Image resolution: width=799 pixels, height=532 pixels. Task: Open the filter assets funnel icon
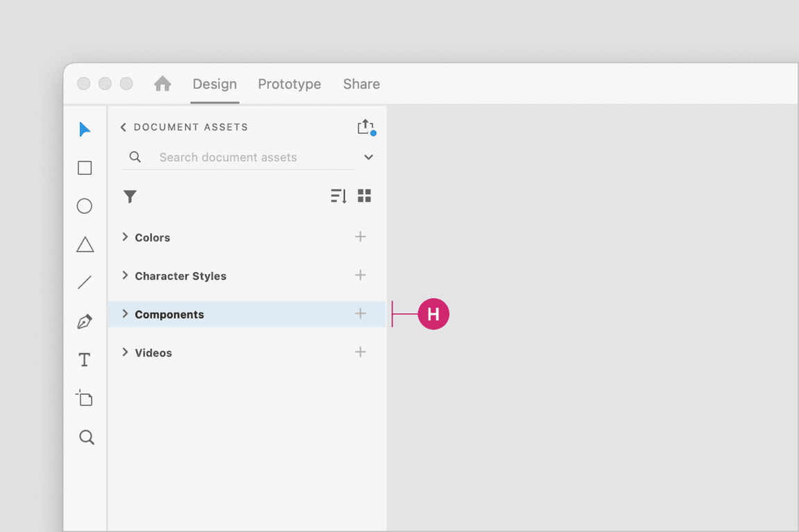pos(130,196)
